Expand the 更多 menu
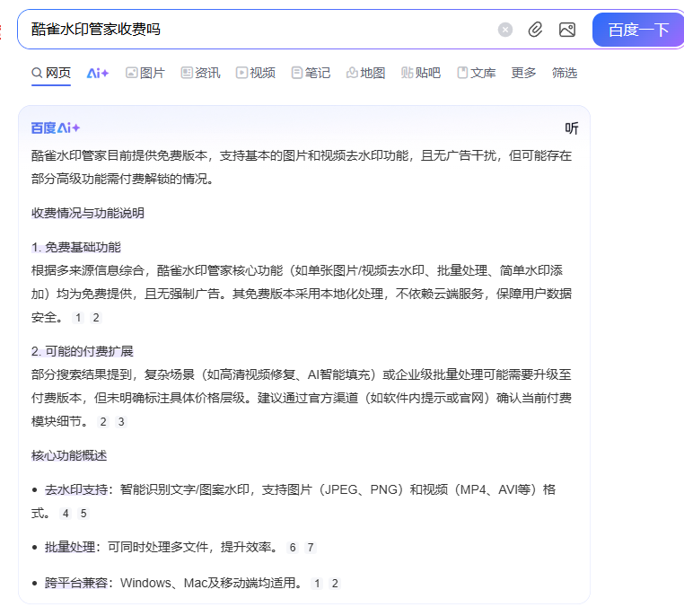Viewport: 684px width, 616px height. (523, 73)
